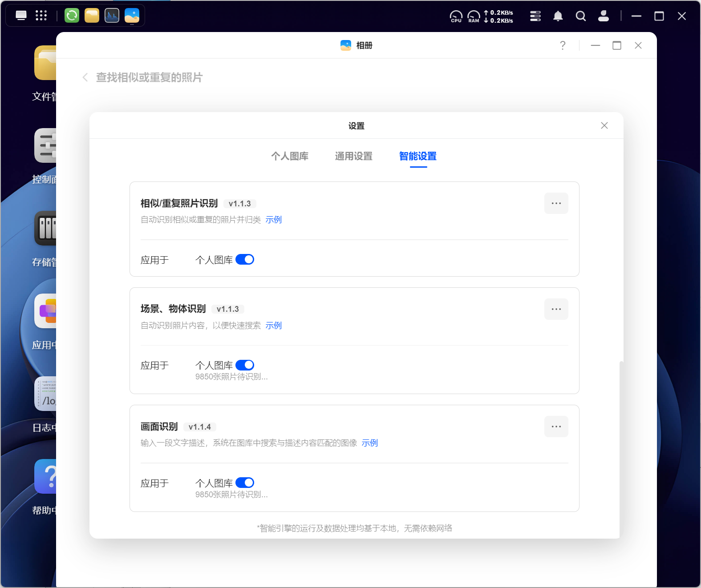
Task: Toggle 个人图库 for 画面识别
Action: coord(245,483)
